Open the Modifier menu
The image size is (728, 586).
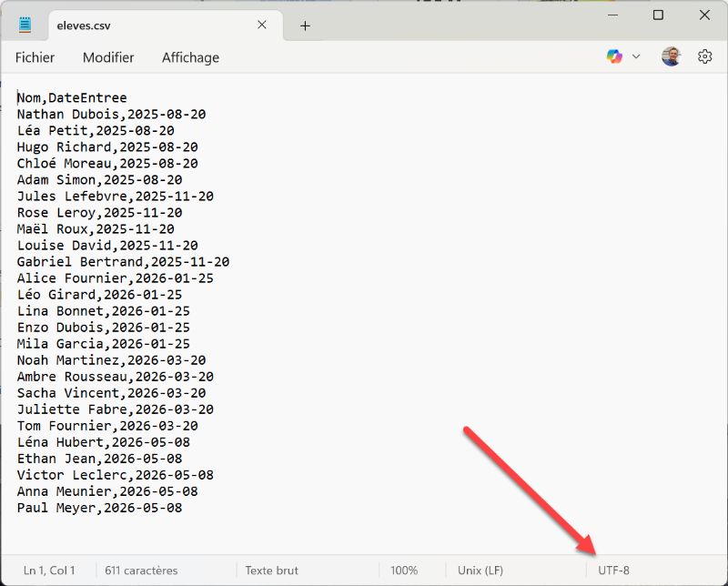[108, 57]
